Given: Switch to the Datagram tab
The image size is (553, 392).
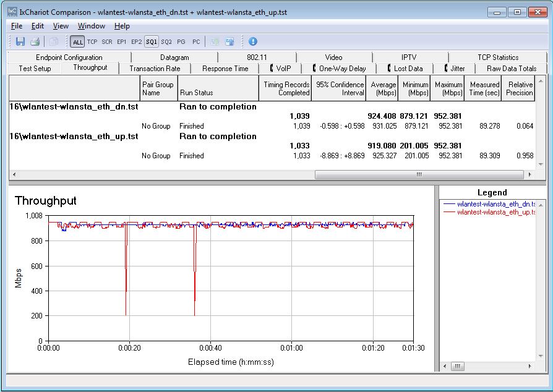Looking at the screenshot, I should 174,58.
